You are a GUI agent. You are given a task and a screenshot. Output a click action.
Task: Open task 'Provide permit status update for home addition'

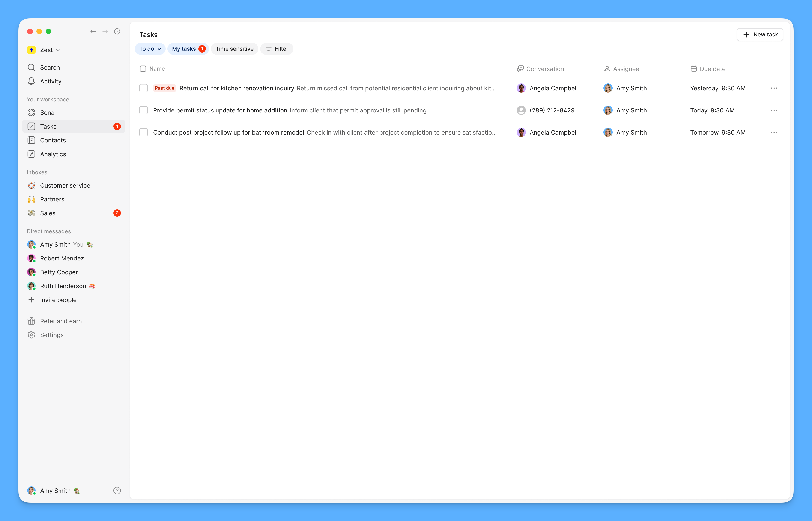click(220, 110)
